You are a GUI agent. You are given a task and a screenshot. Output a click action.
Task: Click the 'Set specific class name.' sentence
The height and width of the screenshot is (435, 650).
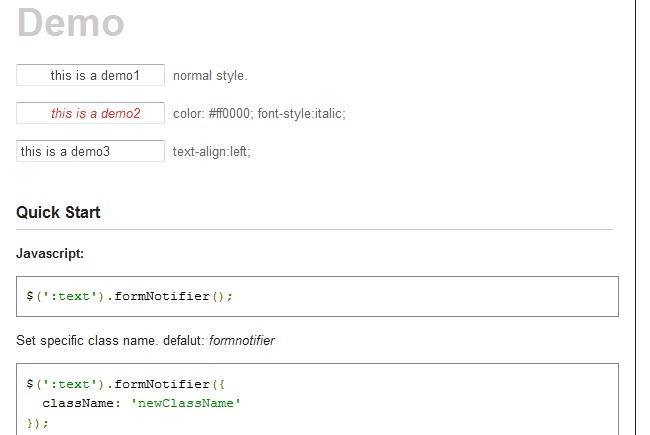pyautogui.click(x=80, y=341)
